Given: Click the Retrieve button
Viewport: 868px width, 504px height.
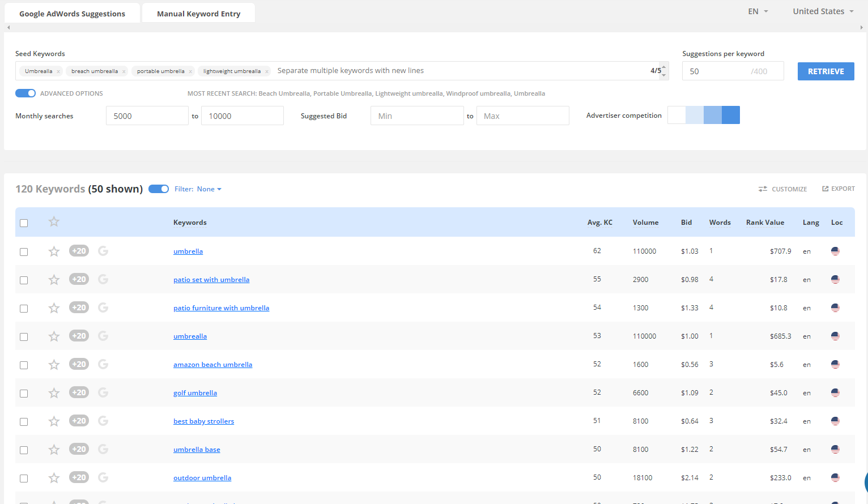Looking at the screenshot, I should [826, 71].
